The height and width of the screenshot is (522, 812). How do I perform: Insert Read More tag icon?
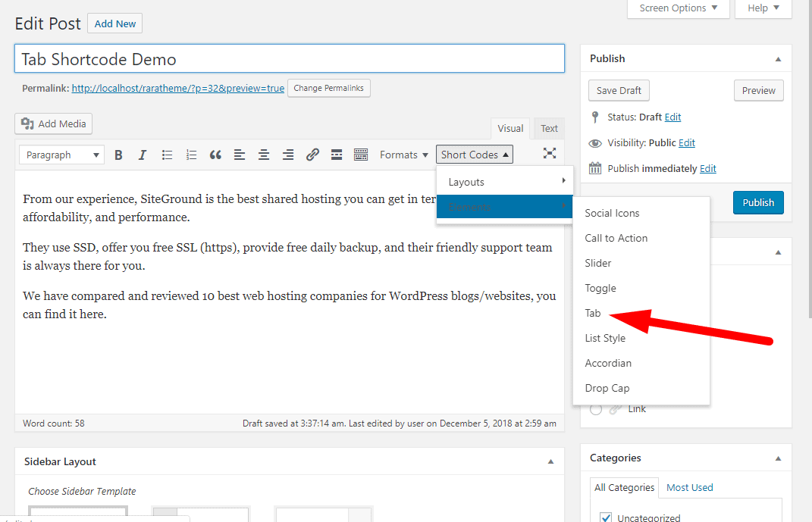tap(337, 155)
